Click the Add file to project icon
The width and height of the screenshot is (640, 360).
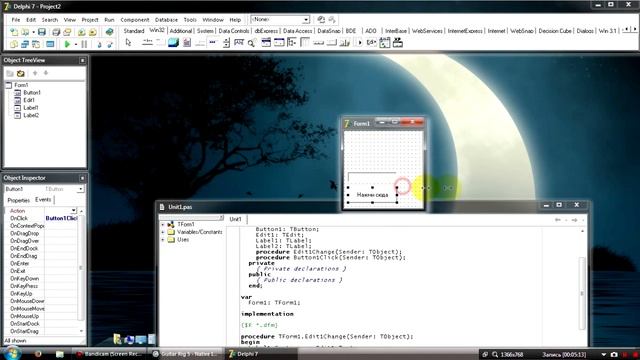[x=82, y=31]
